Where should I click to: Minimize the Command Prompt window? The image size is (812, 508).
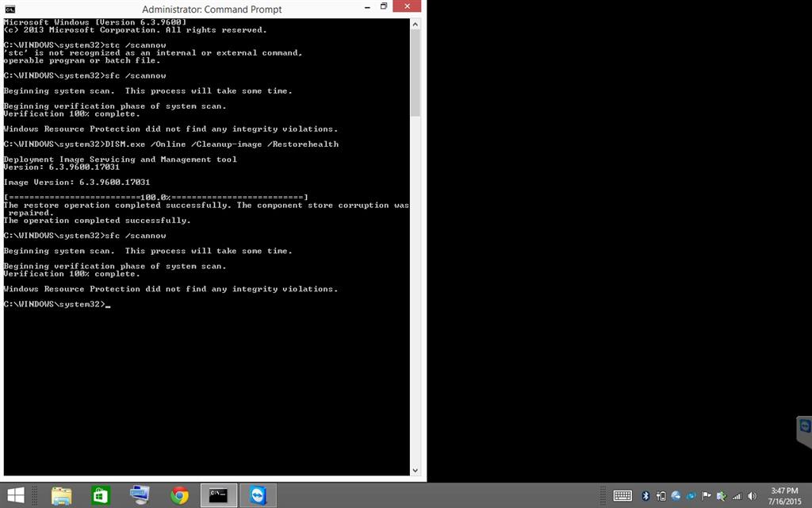(x=367, y=7)
